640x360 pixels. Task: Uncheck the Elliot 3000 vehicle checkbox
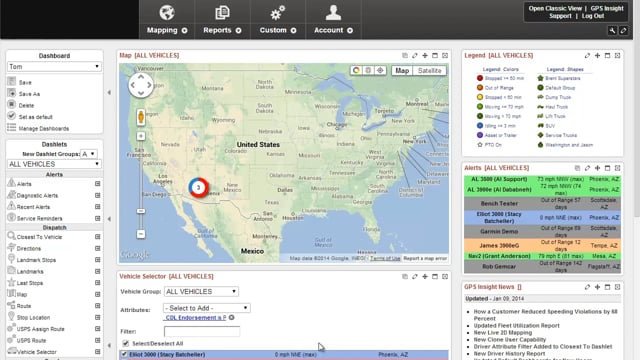(124, 354)
